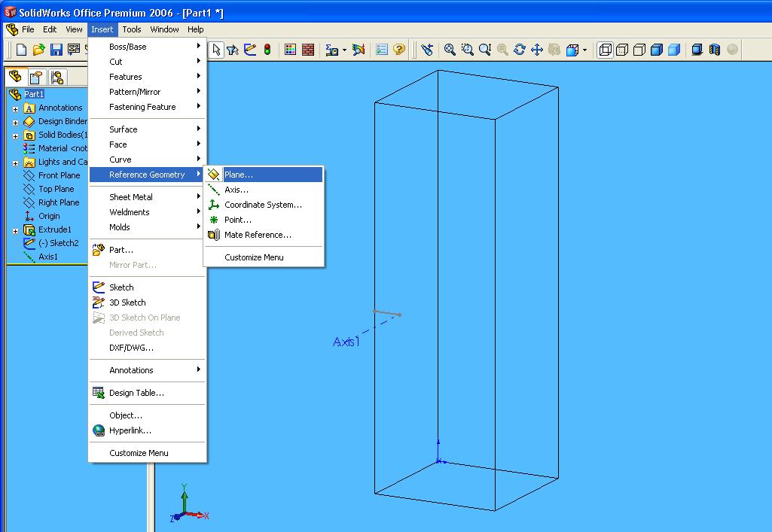772x532 pixels.
Task: Select (-) Sketch2 in feature tree
Action: click(x=59, y=243)
